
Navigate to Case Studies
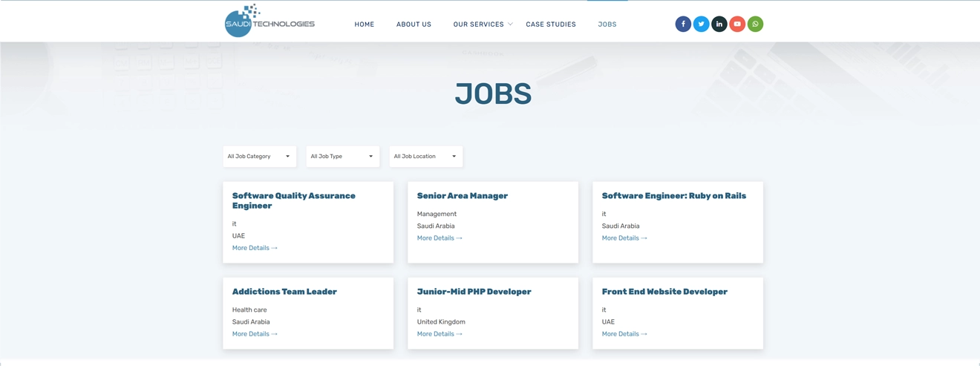tap(550, 24)
